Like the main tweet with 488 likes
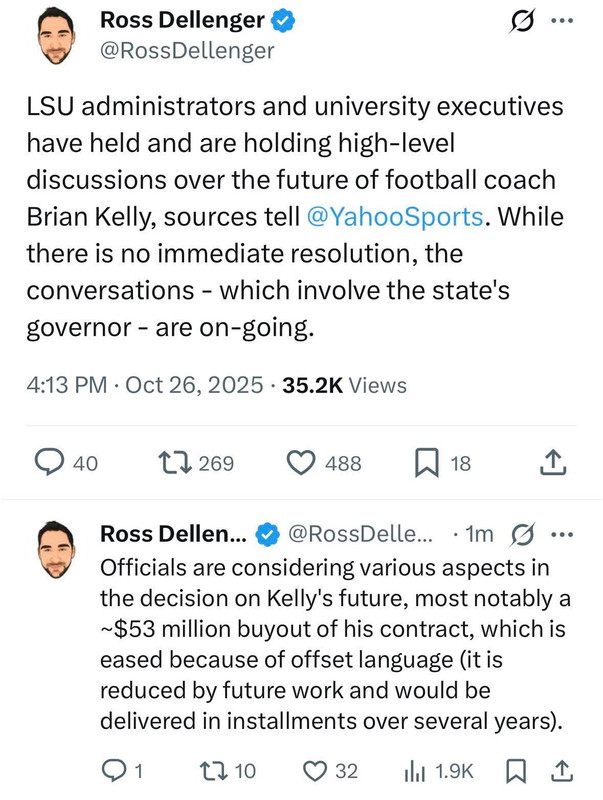The height and width of the screenshot is (800, 603). tap(302, 463)
